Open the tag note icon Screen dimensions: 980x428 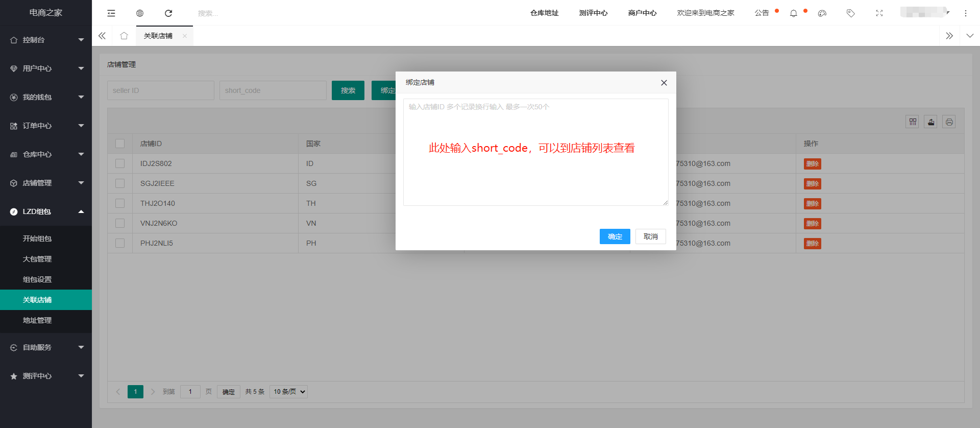tap(850, 13)
